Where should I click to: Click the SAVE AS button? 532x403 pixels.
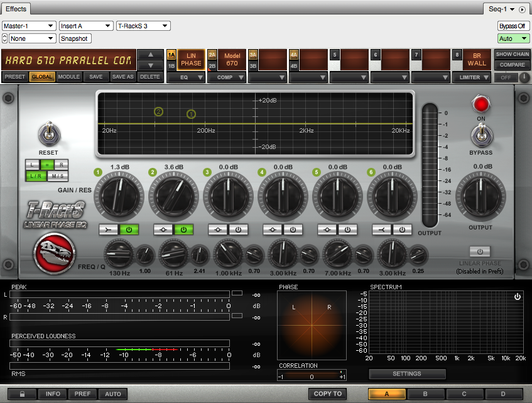point(123,77)
